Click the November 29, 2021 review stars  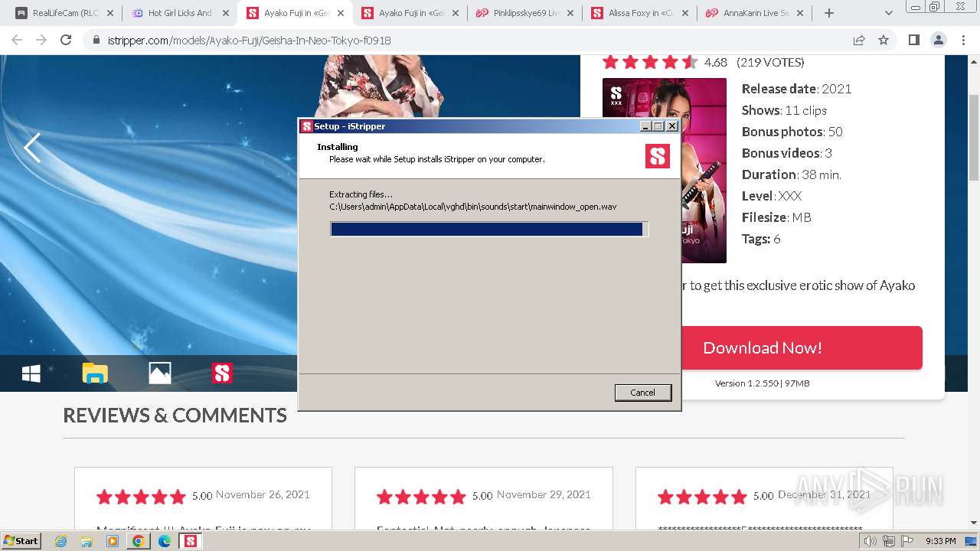[421, 497]
